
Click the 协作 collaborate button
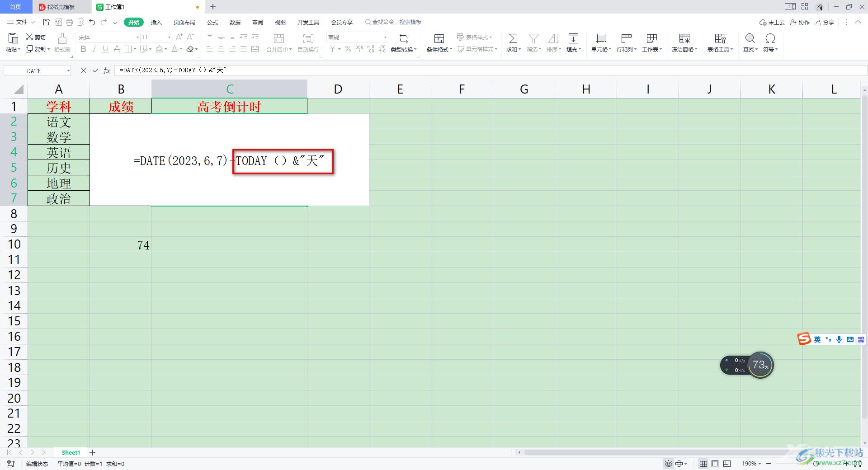(800, 22)
